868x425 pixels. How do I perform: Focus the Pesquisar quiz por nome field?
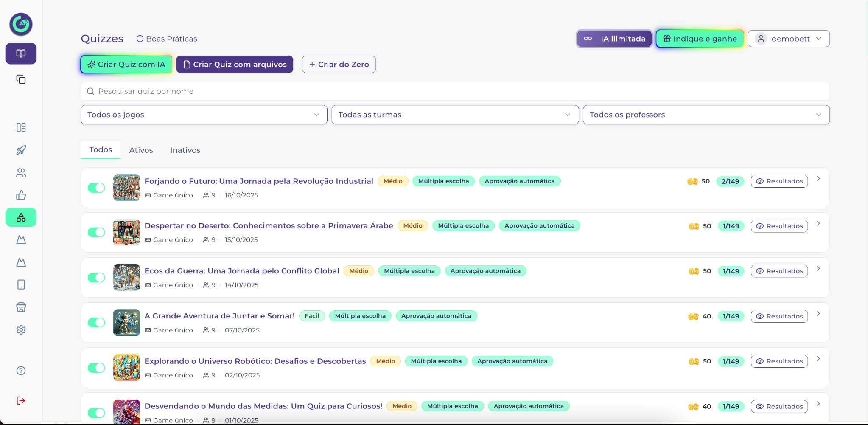pos(455,91)
